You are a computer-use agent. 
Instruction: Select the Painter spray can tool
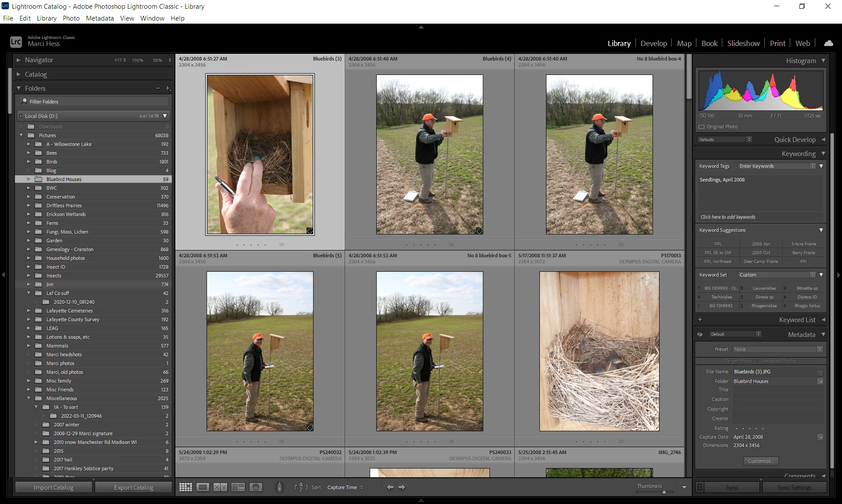coord(279,487)
